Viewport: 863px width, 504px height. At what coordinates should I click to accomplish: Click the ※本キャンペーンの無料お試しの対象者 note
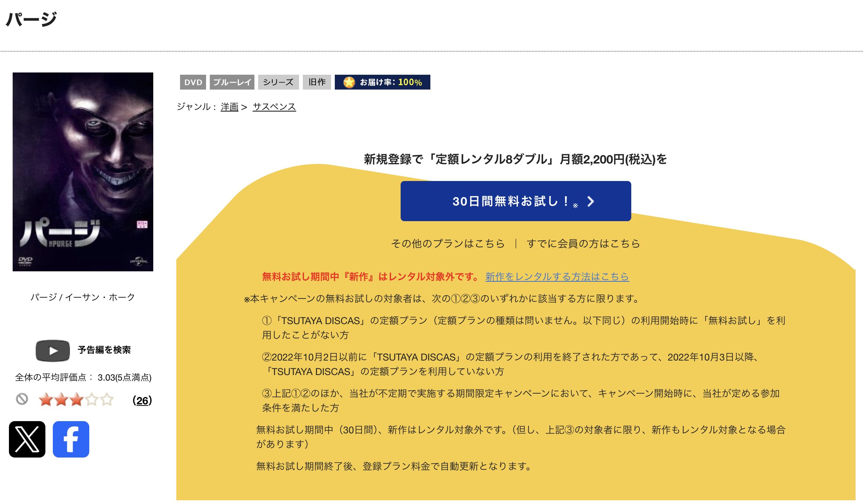pyautogui.click(x=442, y=298)
